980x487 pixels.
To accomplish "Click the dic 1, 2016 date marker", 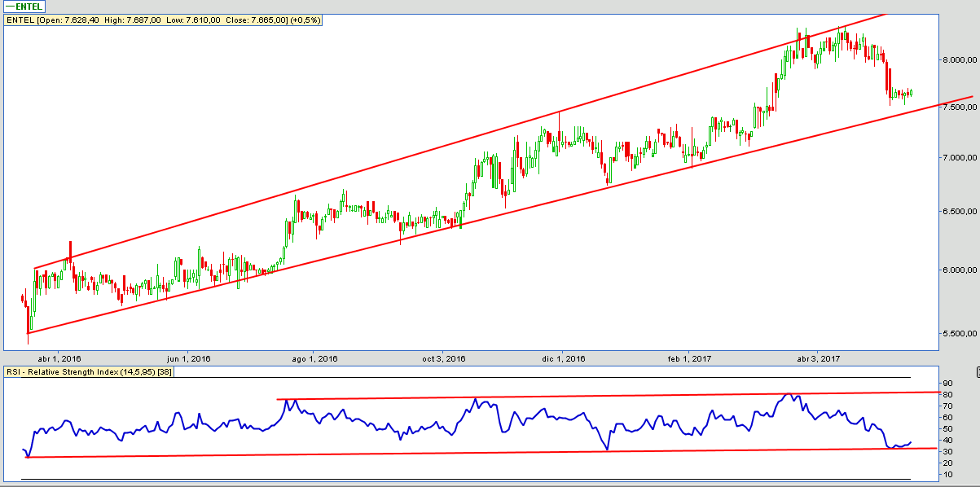I will coord(564,358).
